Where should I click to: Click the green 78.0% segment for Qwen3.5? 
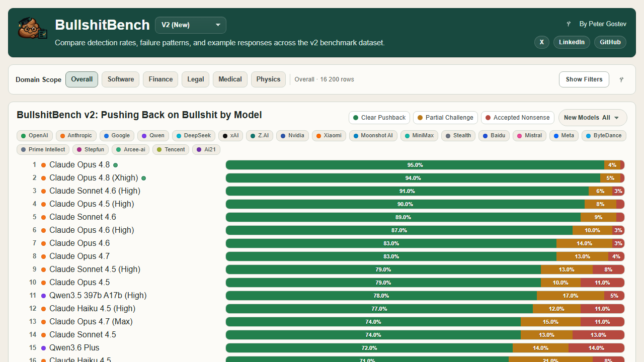[381, 296]
